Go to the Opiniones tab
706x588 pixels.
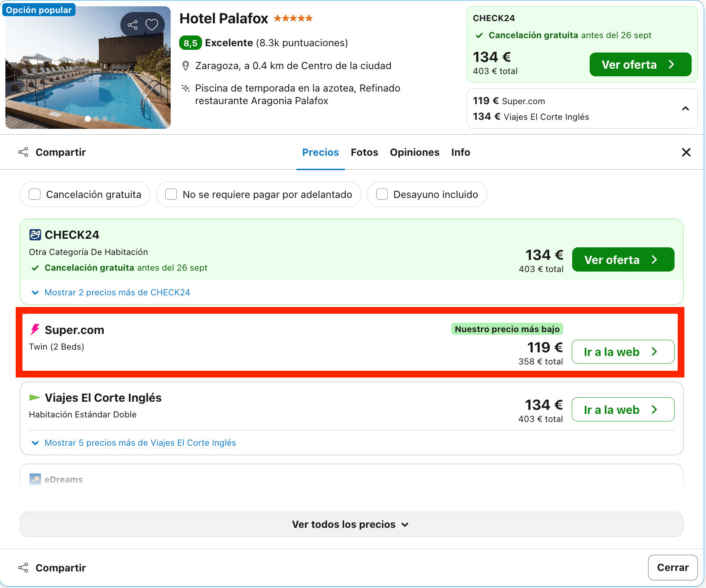[415, 153]
